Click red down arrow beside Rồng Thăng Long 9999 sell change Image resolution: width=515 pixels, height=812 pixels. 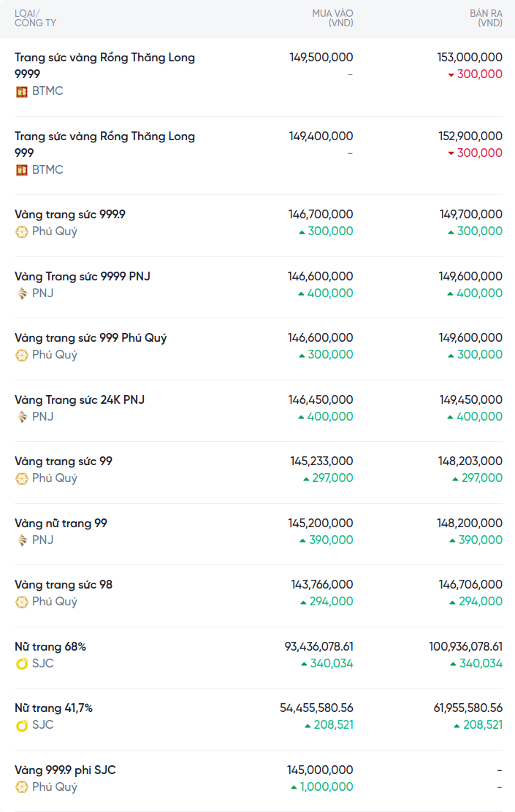(451, 74)
